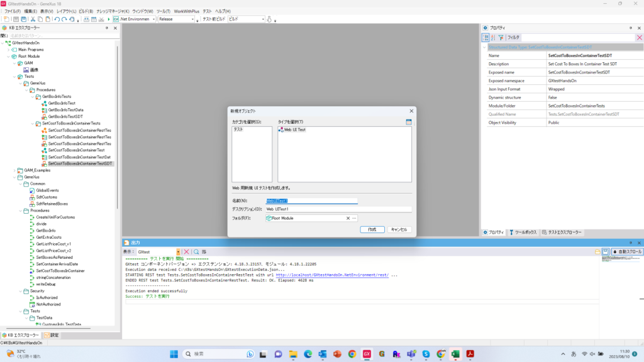Clear the Properties filter with red X
This screenshot has height=362, width=644.
pos(640,37)
